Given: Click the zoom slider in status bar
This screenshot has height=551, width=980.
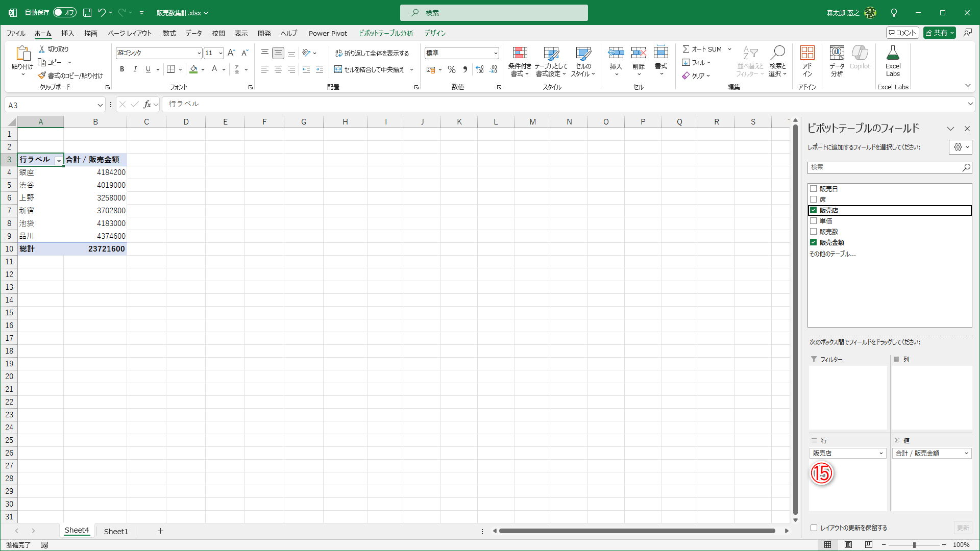Looking at the screenshot, I should [914, 545].
